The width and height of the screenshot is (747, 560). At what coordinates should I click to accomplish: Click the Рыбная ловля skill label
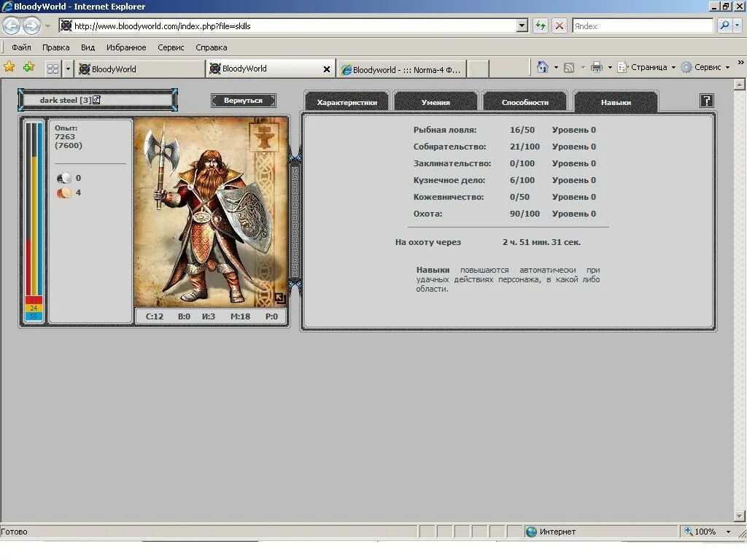[x=445, y=130]
